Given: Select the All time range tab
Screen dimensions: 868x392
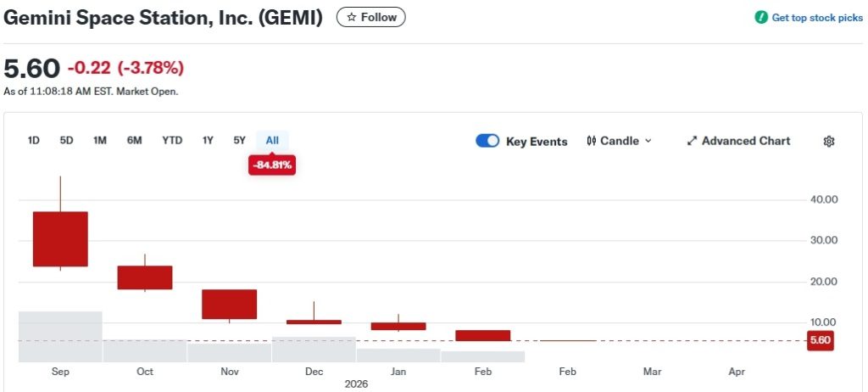Looking at the screenshot, I should click(272, 141).
